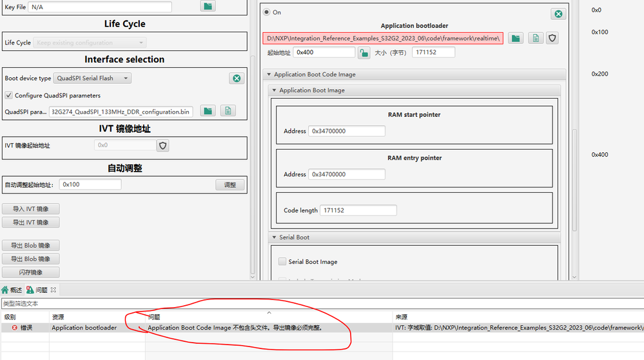This screenshot has width=644, height=360.
Task: Click start address field showing 0x400
Action: (324, 52)
